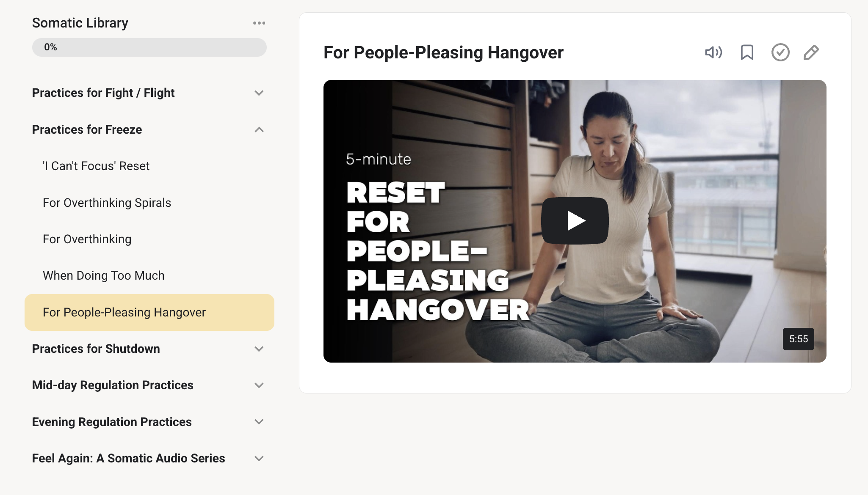Mark lesson complete with the checkmark circle

click(780, 52)
